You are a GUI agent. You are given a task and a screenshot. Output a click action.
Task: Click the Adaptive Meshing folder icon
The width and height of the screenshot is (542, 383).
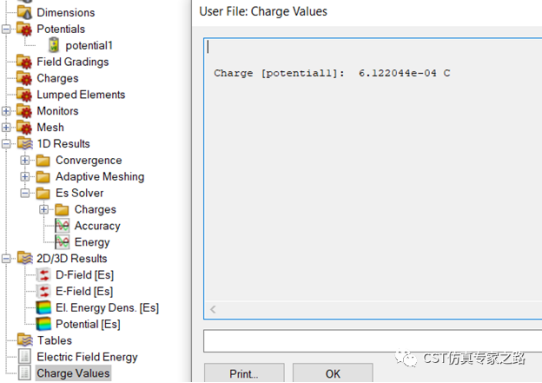point(43,177)
